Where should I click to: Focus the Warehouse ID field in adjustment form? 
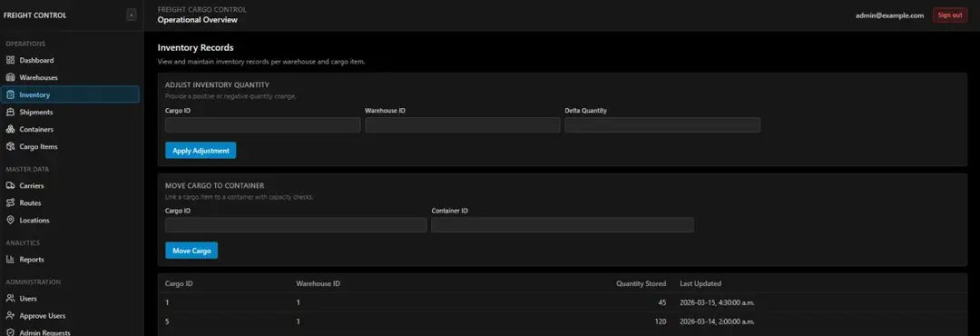pyautogui.click(x=463, y=125)
